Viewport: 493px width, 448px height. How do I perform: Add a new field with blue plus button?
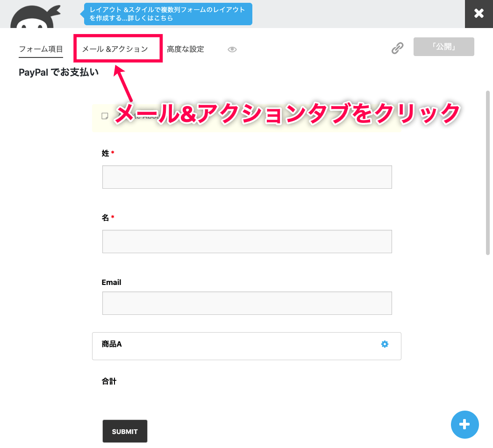(x=464, y=425)
